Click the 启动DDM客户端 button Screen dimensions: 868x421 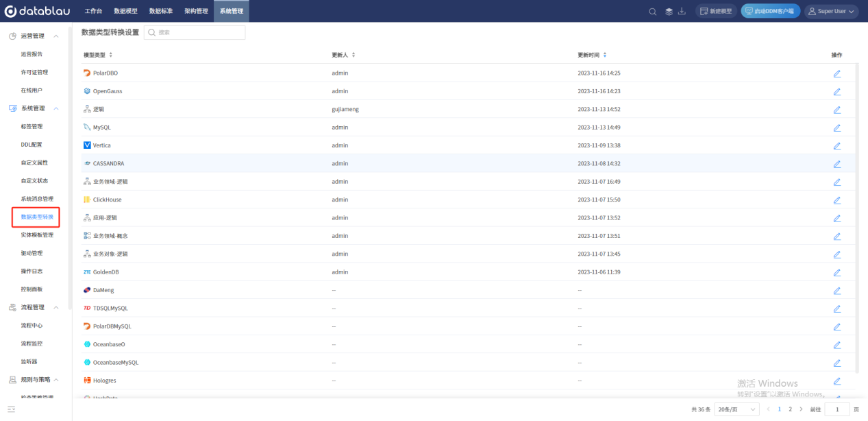[771, 11]
